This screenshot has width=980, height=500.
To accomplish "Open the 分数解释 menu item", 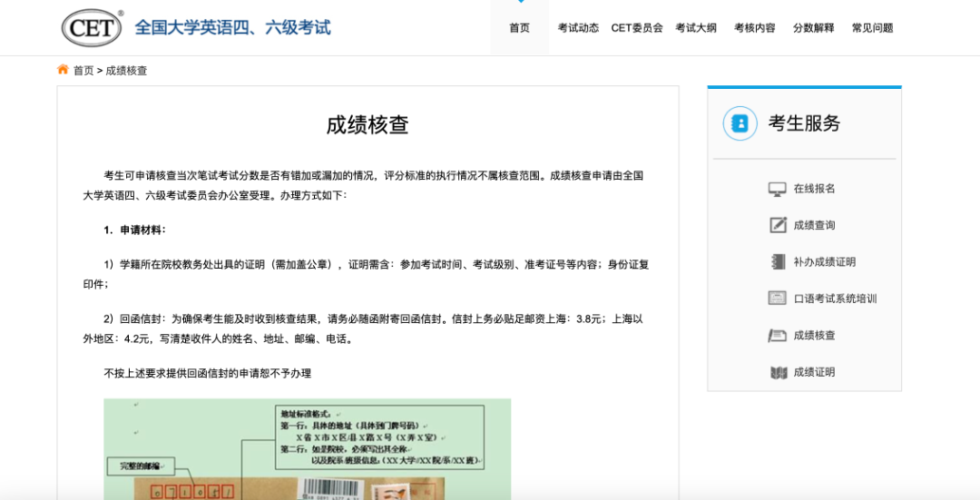I will [813, 27].
